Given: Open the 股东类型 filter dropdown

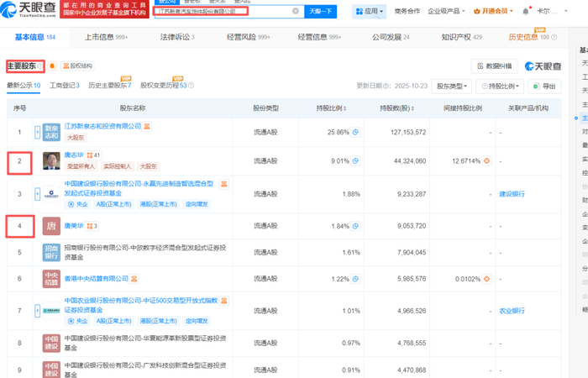Looking at the screenshot, I should click(x=450, y=86).
